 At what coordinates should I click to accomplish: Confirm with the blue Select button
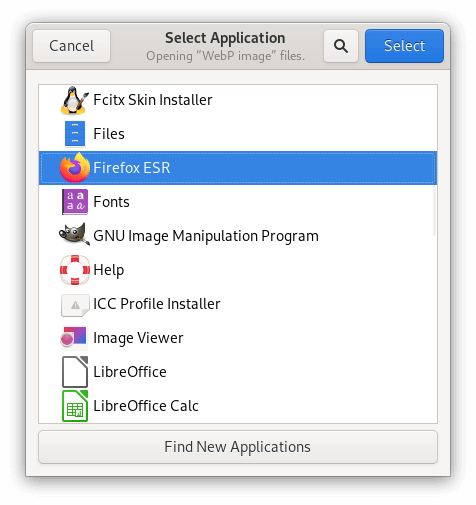pyautogui.click(x=404, y=46)
